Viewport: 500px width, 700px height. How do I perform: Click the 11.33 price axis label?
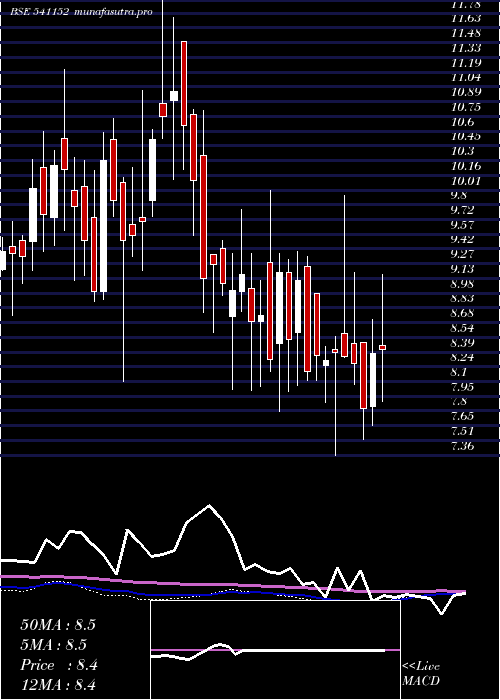(x=466, y=48)
